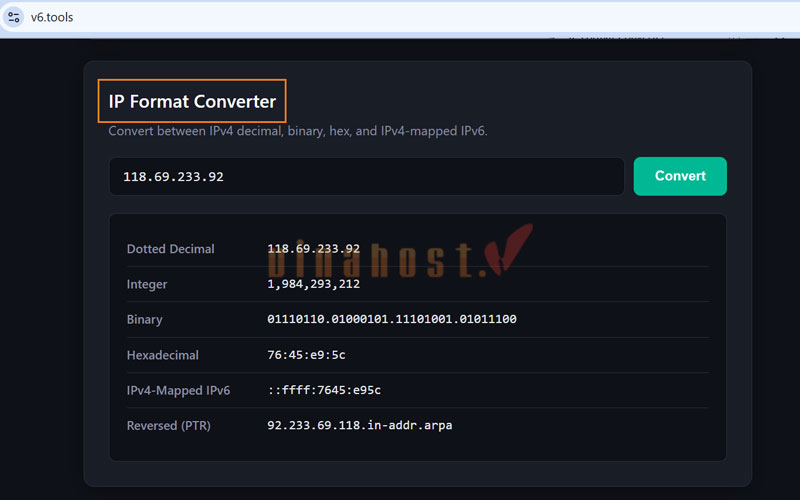This screenshot has height=500, width=800.
Task: Click the IPv4-Mapped IPv6 label
Action: 178,390
